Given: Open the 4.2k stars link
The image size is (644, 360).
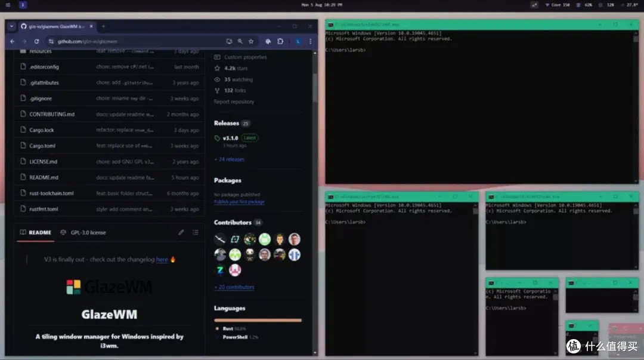Looking at the screenshot, I should [236, 68].
